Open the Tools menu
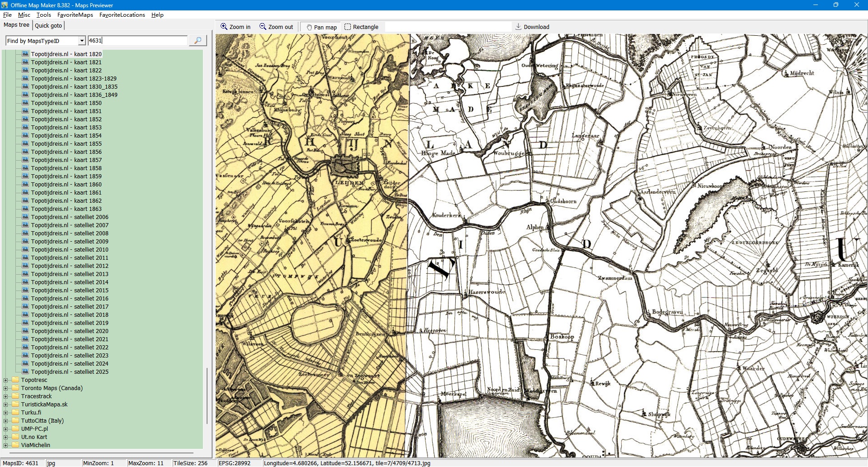The image size is (868, 467). click(x=43, y=15)
